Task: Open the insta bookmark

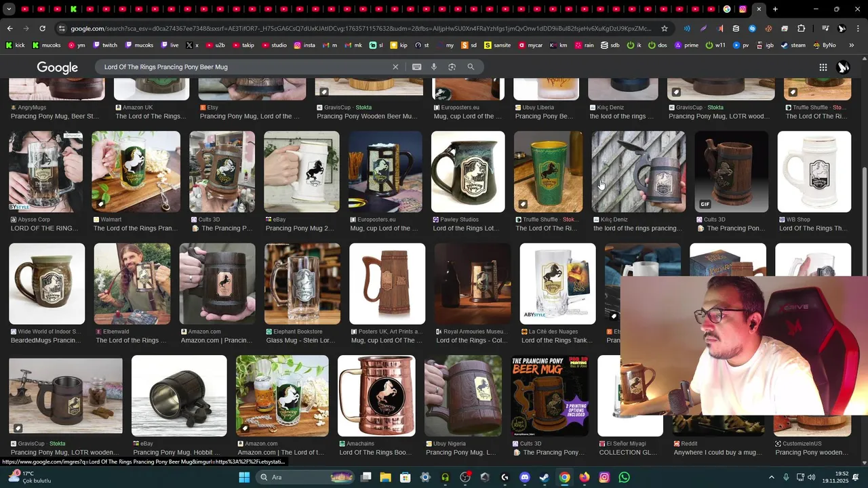Action: [x=304, y=45]
